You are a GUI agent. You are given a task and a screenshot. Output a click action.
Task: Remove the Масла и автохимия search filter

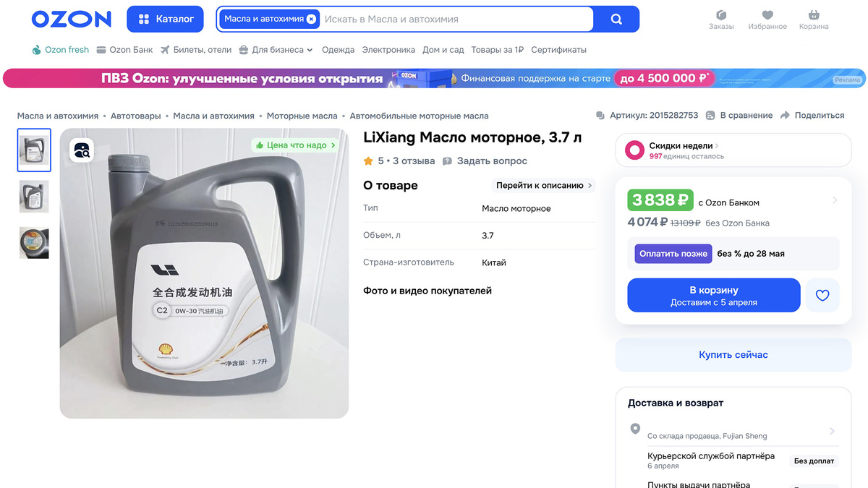click(311, 20)
